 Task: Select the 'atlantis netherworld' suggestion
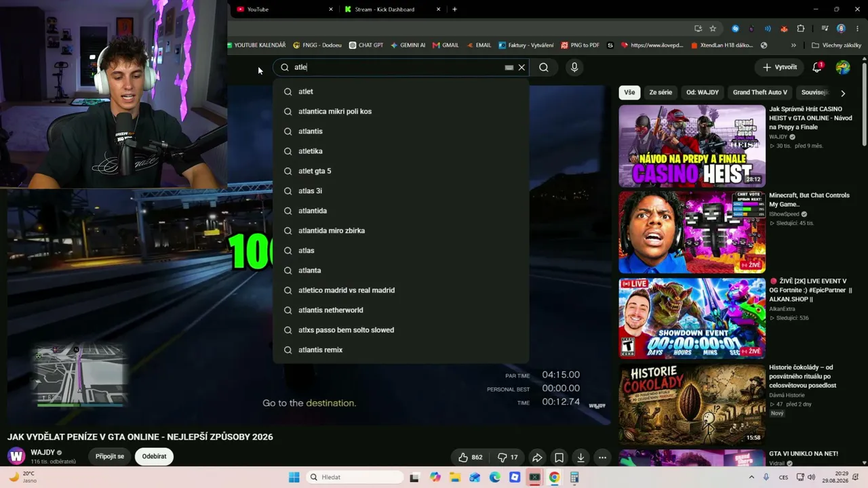[x=401, y=310]
